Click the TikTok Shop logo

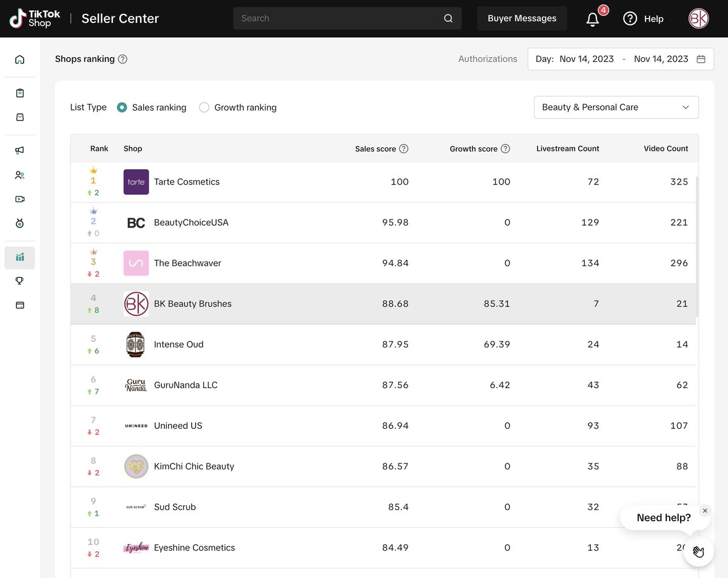(34, 18)
